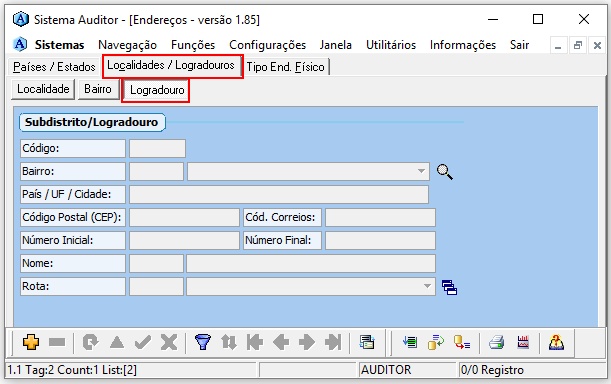Close the inner Endereços child window
Viewport: 611px width, 384px height.
pyautogui.click(x=597, y=46)
